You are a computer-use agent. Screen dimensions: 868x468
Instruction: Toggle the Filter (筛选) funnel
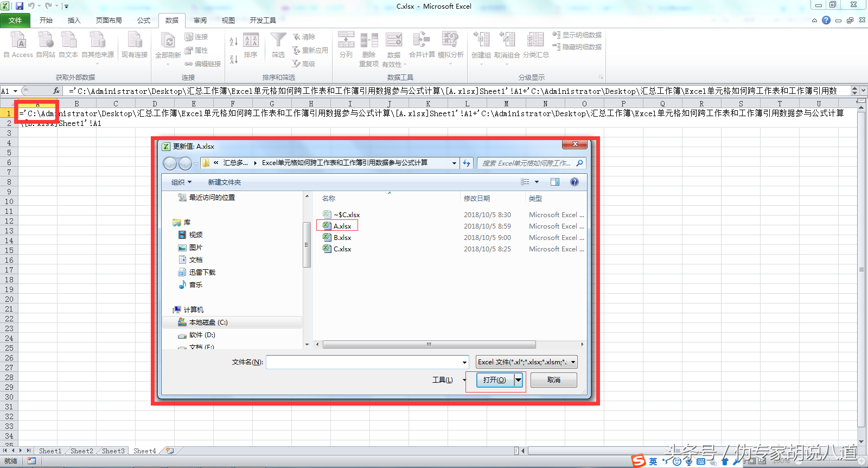[x=278, y=46]
